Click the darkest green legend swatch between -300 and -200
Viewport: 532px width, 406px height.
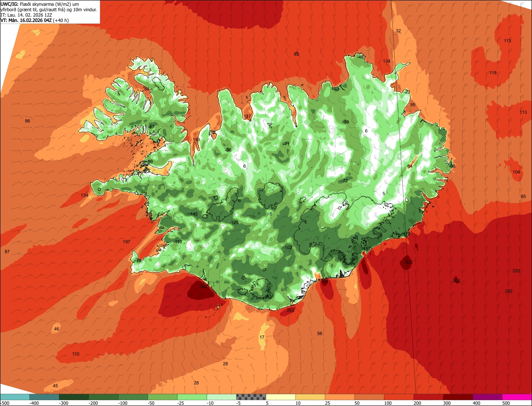coord(74,397)
